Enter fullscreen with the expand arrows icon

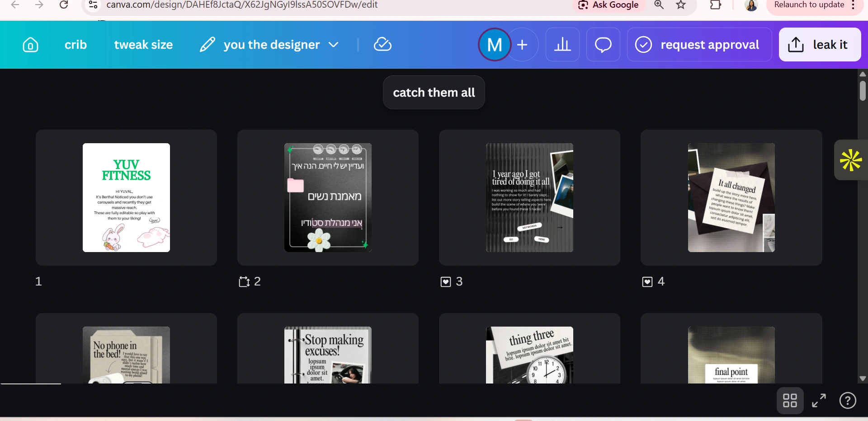click(819, 400)
